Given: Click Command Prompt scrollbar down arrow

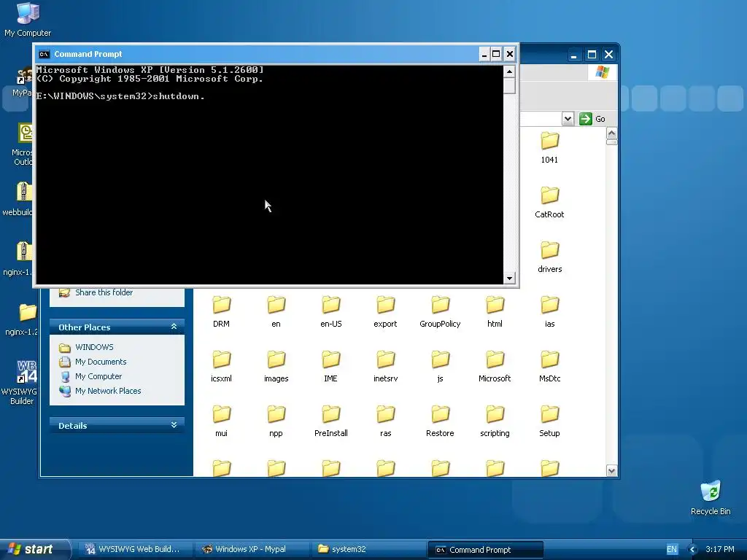Looking at the screenshot, I should click(509, 278).
